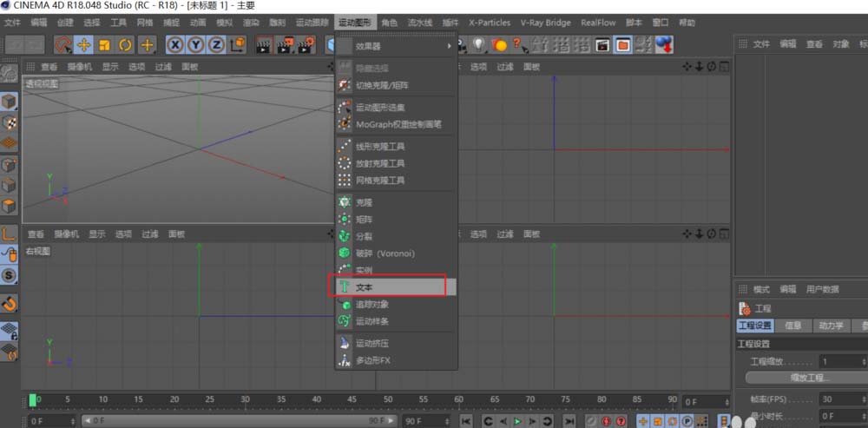Click the blue spheres red arrow icon

[664, 45]
